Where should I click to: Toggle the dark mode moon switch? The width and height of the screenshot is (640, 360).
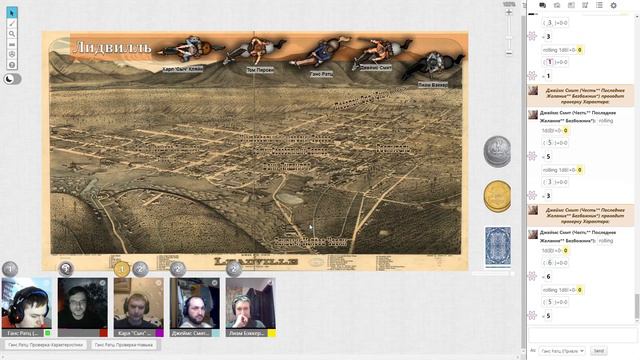click(x=12, y=79)
